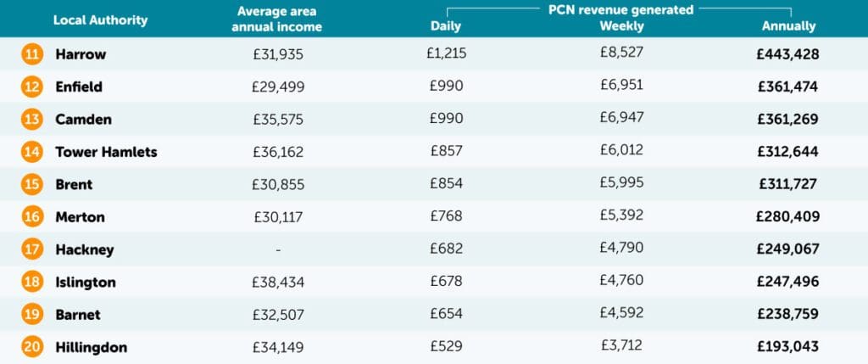Click the orange rank 11 badge
The height and width of the screenshot is (364, 868).
[32, 54]
